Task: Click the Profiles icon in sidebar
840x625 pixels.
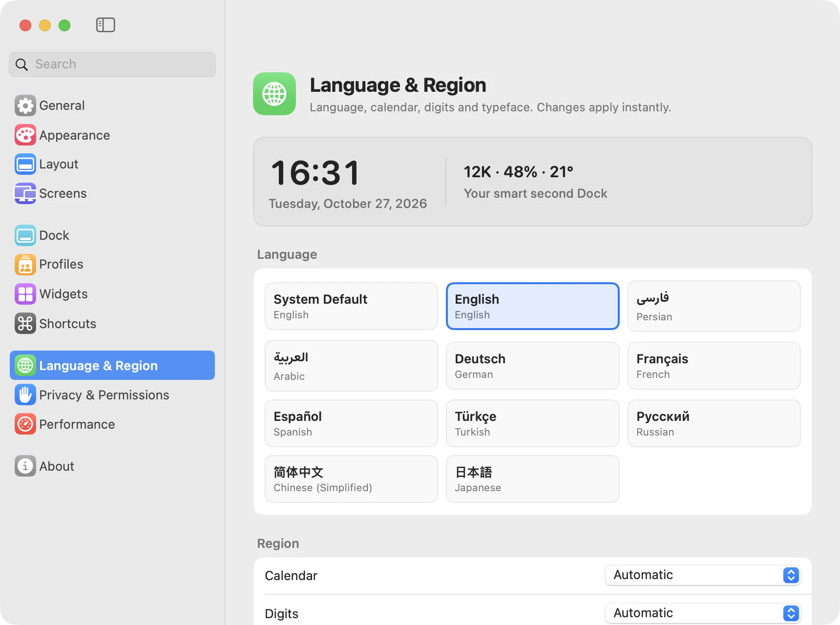Action: [25, 265]
